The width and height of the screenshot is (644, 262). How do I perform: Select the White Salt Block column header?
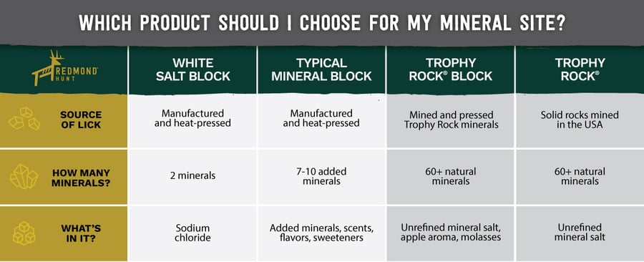click(x=192, y=69)
